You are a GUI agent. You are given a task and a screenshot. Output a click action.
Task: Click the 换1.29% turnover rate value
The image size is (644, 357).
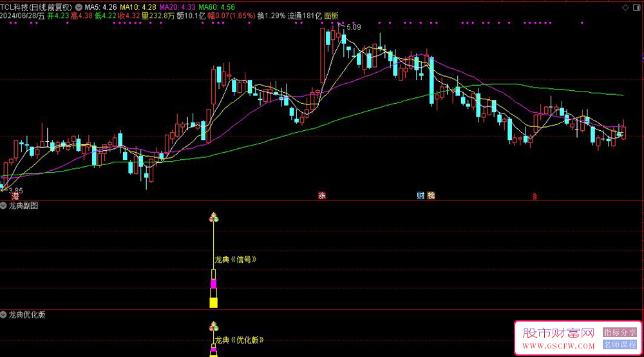(271, 16)
